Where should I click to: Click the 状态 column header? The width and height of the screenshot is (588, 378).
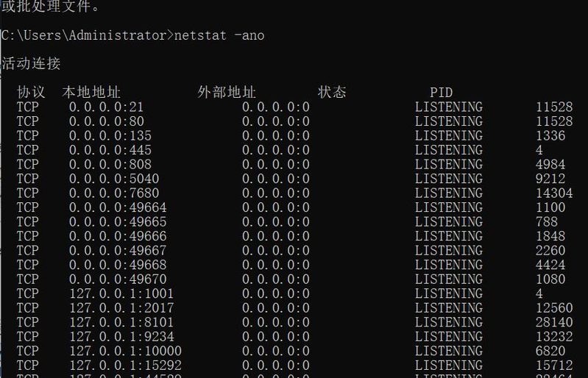point(332,93)
